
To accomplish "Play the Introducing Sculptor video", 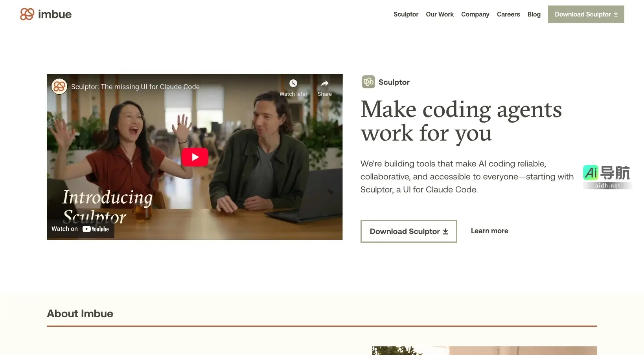I will pos(195,157).
